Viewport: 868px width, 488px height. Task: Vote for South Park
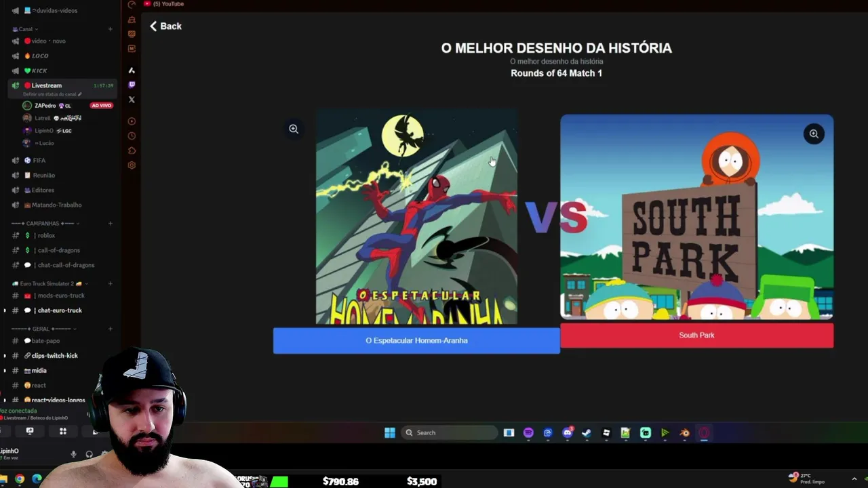coord(696,335)
